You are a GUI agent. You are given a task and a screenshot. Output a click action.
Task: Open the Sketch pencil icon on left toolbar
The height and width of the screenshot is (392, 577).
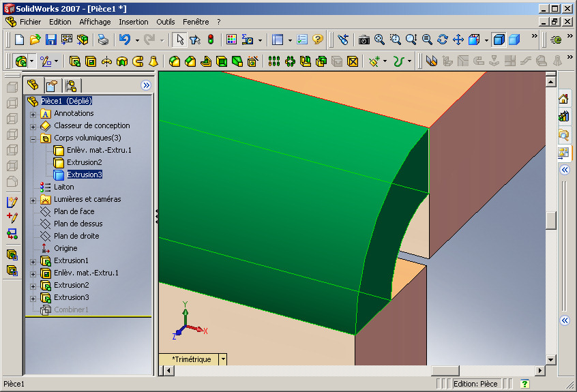pyautogui.click(x=12, y=202)
